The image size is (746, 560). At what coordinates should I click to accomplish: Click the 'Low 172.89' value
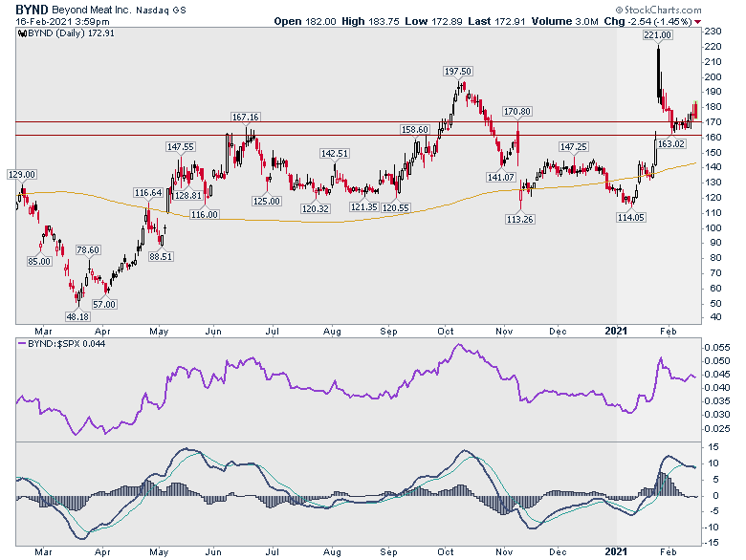tap(433, 21)
